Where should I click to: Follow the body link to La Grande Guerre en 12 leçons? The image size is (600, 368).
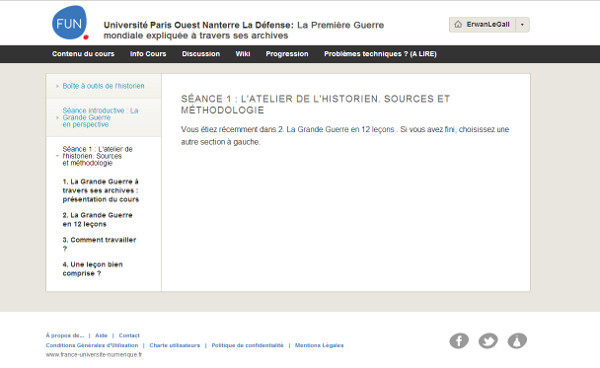coord(336,129)
